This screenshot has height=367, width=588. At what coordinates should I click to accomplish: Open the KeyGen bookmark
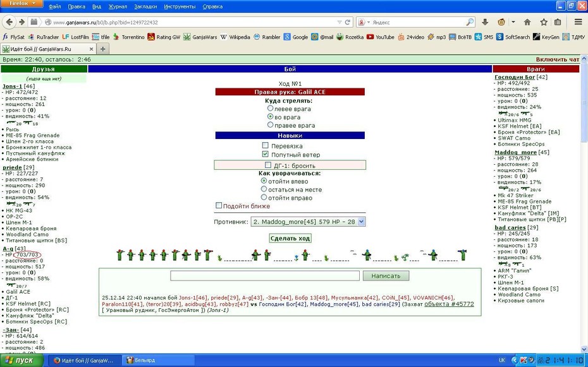point(546,37)
